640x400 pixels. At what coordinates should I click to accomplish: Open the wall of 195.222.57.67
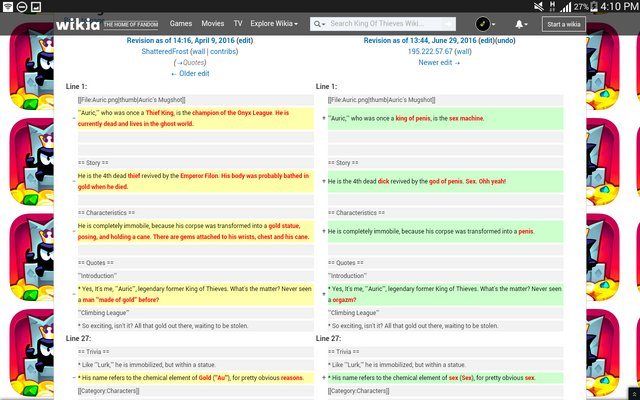tap(463, 51)
